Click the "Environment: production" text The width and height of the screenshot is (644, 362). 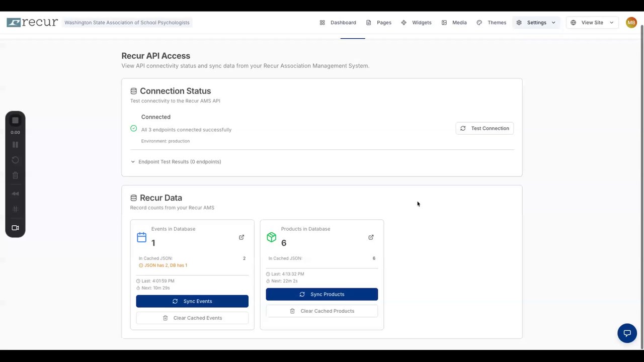[166, 141]
